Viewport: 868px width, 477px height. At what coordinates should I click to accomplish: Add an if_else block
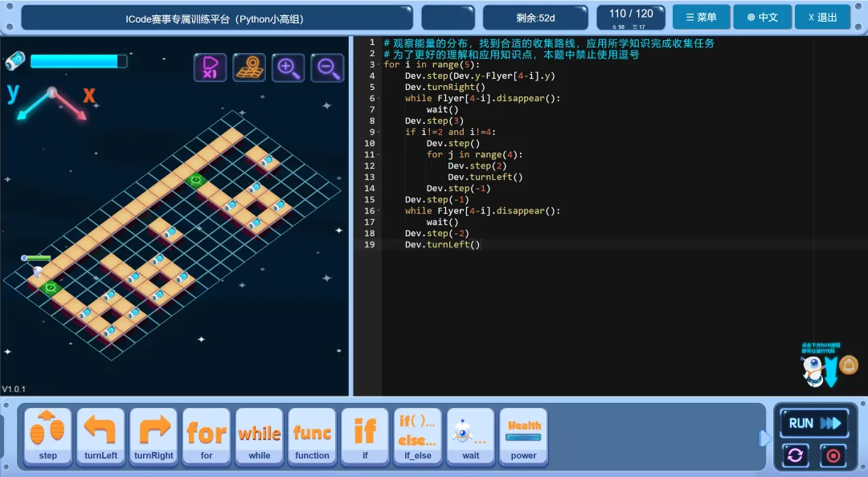pos(418,437)
